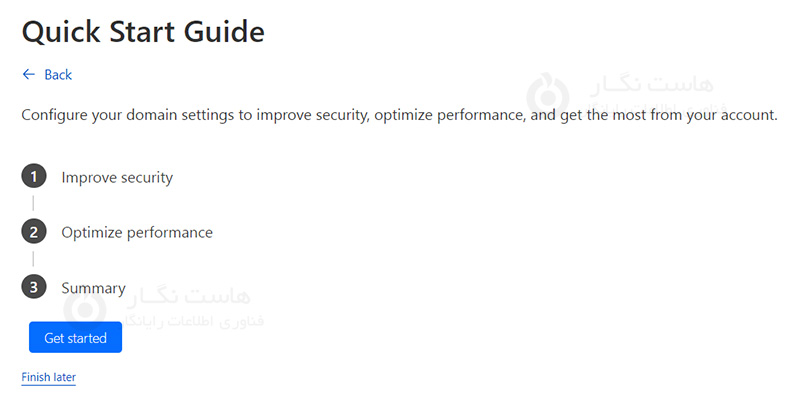Select the step 2 number circle
Screen dimensions: 790x404
[x=33, y=232]
